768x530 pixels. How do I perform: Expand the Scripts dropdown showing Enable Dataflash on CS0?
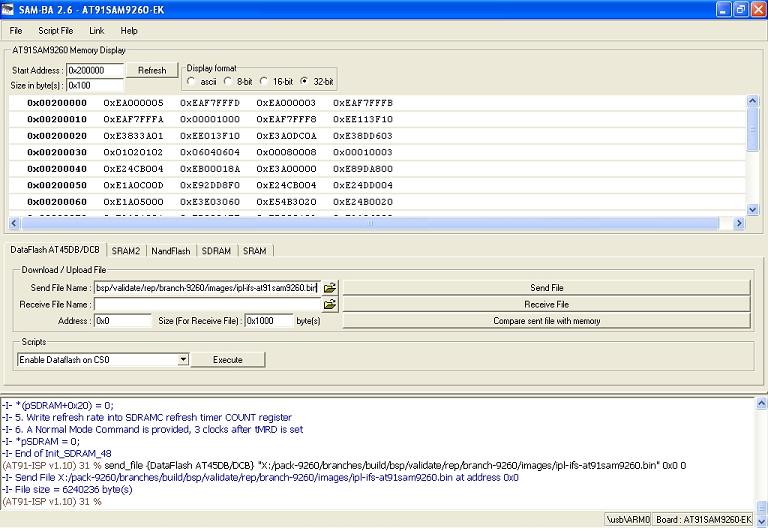[182, 359]
